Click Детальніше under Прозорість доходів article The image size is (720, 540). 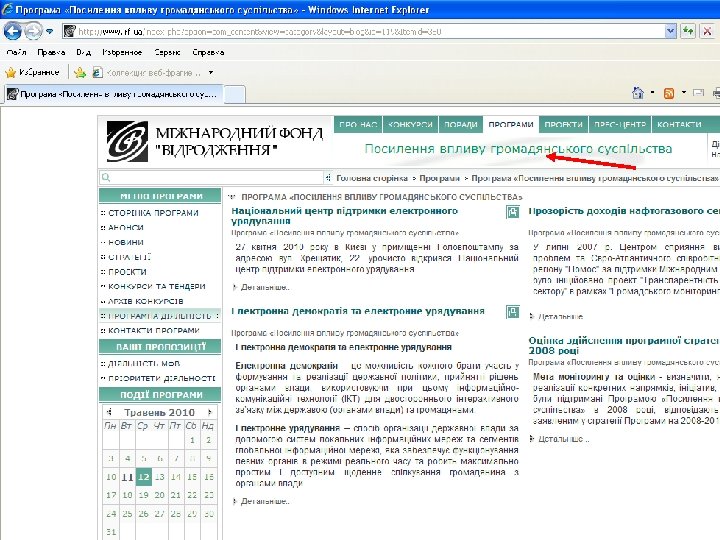[x=560, y=316]
